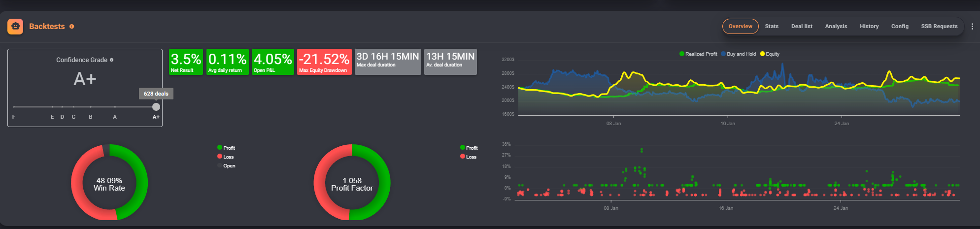Open the Deal list tab
Image resolution: width=980 pixels, height=229 pixels.
pos(802,27)
